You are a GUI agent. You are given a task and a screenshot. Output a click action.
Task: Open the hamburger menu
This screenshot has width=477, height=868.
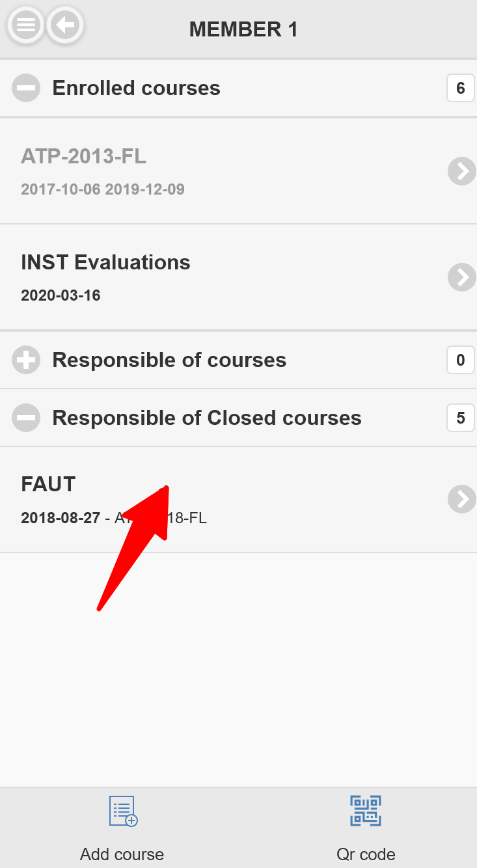point(25,25)
